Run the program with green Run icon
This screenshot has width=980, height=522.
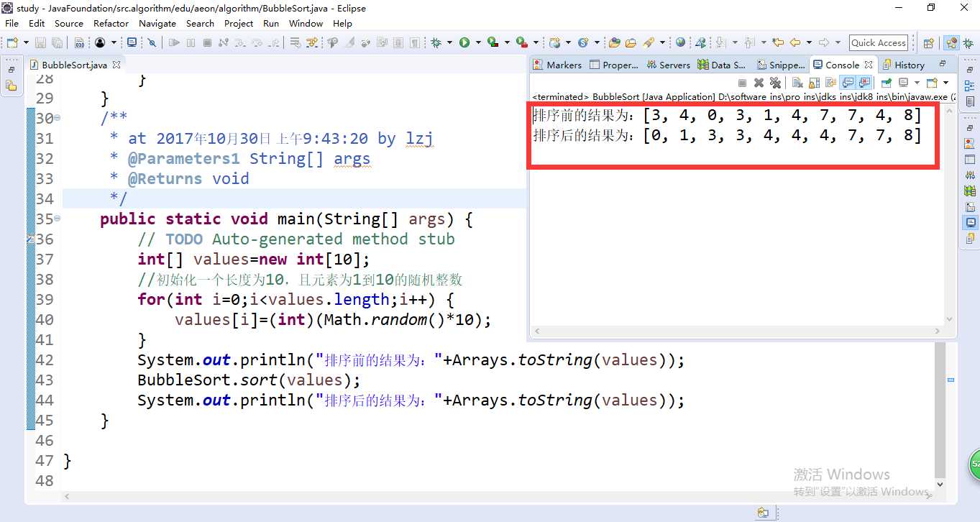point(464,43)
